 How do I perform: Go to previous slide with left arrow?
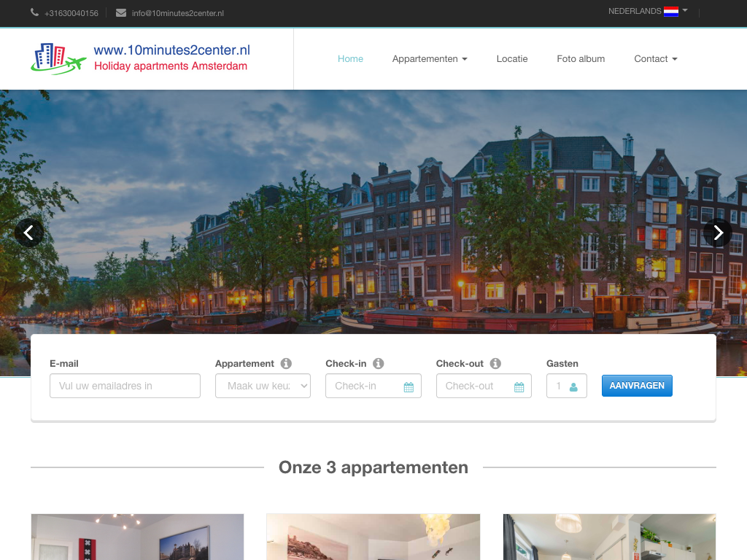click(29, 233)
